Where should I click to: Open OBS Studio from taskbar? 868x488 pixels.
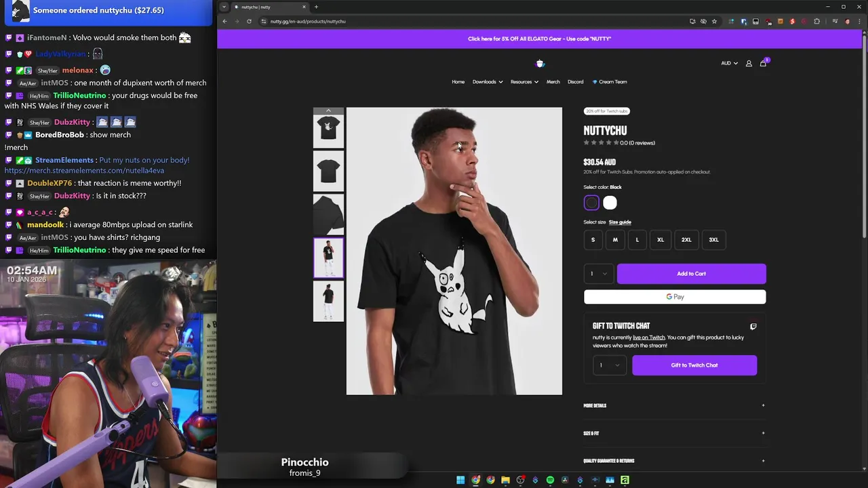coord(520,480)
